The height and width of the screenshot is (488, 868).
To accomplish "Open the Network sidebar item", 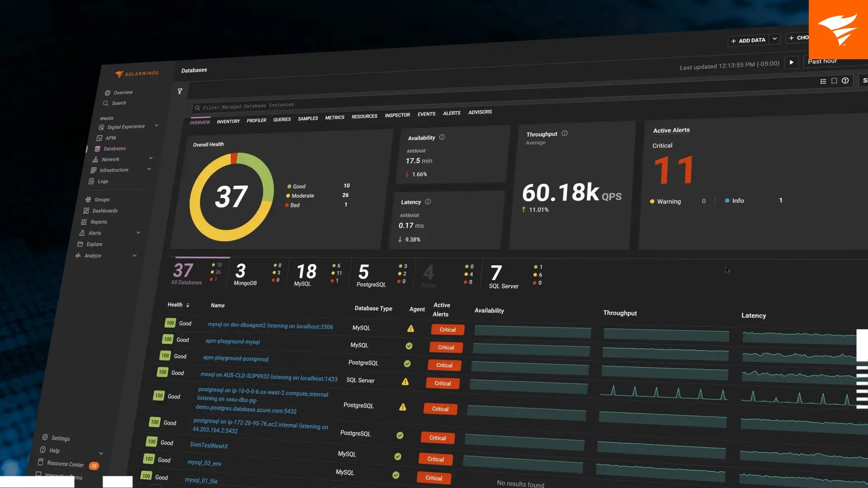I will coord(106,160).
